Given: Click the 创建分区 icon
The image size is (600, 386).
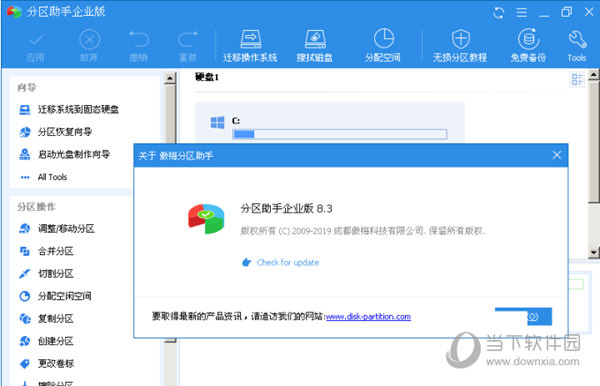Looking at the screenshot, I should [25, 341].
